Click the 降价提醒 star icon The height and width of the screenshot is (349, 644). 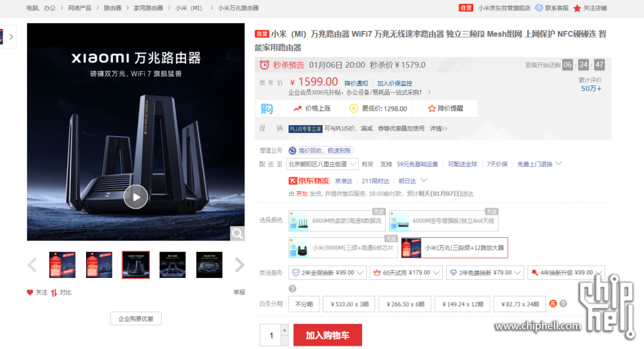[432, 108]
